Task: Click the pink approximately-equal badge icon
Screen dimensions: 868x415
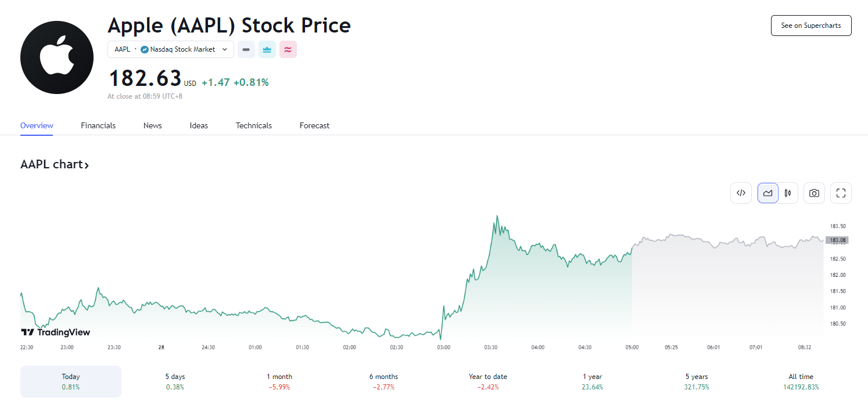Action: [x=288, y=50]
